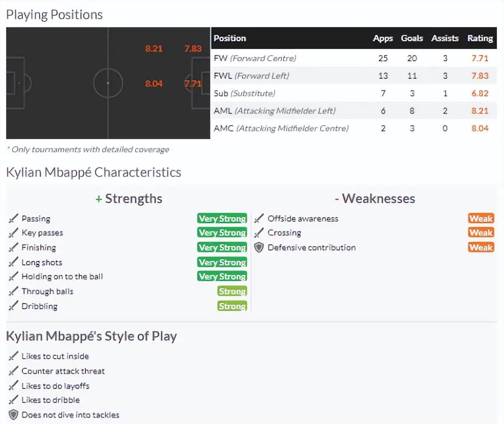Sort table by Apps column header
Screen dimensions: 504x424
383,38
